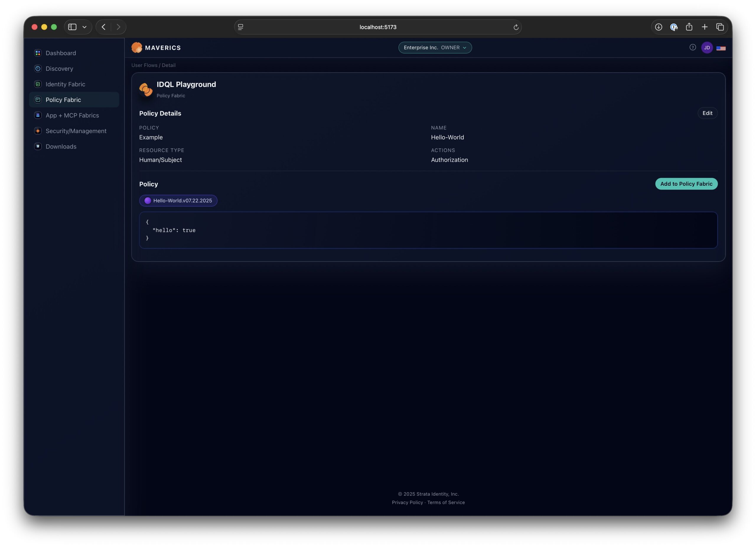Select the Hello-World.v07.22.2025 version chip
Image resolution: width=756 pixels, height=547 pixels.
tap(178, 200)
